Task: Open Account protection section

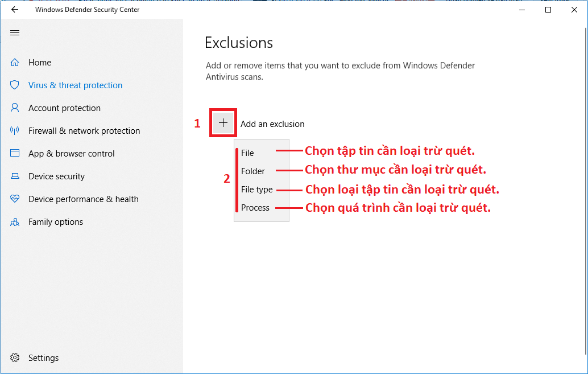Action: [64, 108]
